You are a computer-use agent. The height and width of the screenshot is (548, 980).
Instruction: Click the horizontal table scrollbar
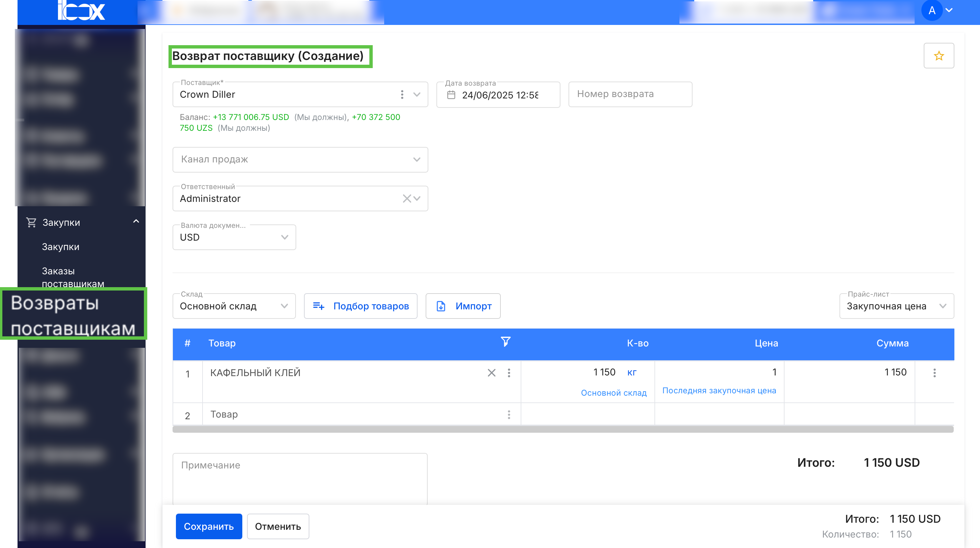click(x=563, y=429)
